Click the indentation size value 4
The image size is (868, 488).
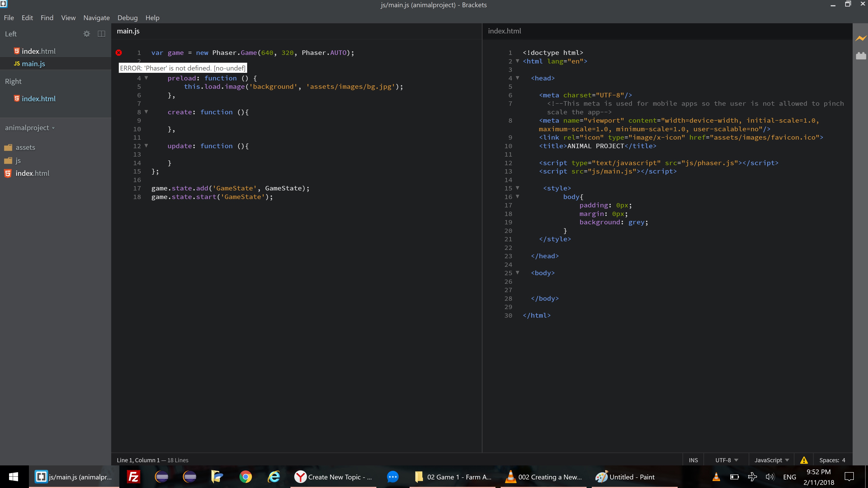(844, 460)
